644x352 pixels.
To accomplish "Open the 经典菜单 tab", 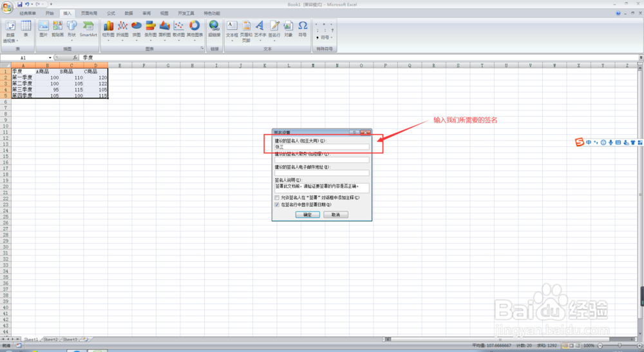I will (28, 13).
